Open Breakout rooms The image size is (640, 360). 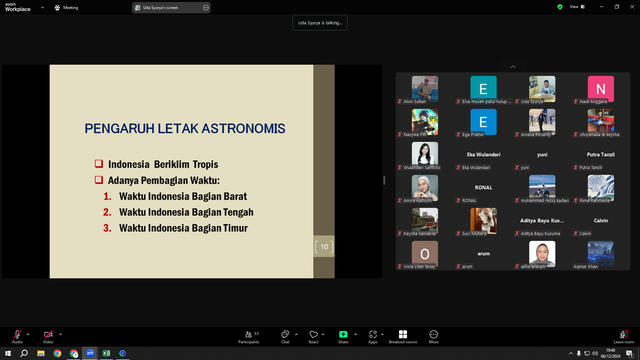(x=403, y=337)
